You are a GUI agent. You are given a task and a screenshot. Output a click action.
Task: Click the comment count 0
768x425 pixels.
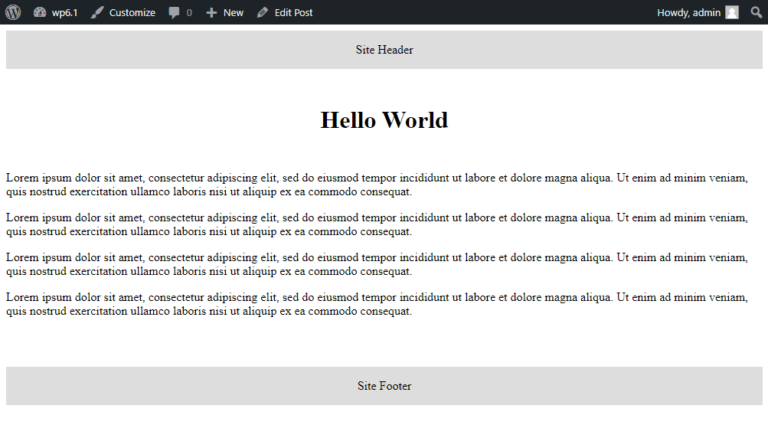click(x=189, y=12)
